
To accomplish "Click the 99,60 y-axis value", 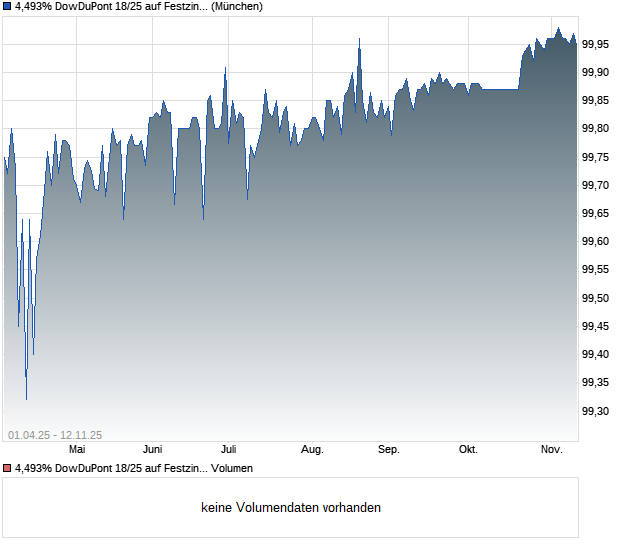I will point(595,241).
